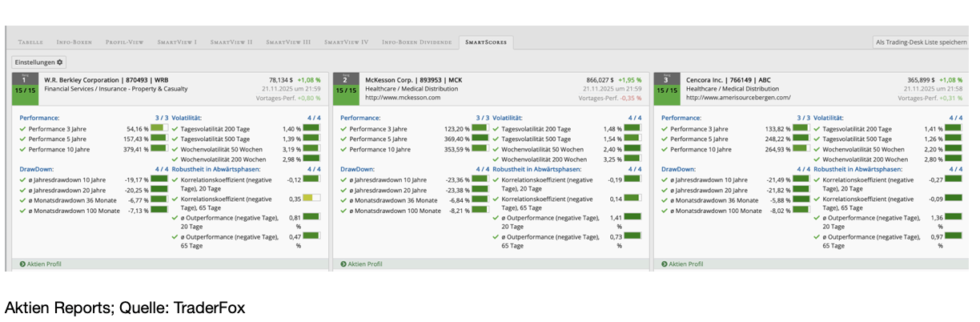Open the Einstellungen gear settings

(x=38, y=62)
